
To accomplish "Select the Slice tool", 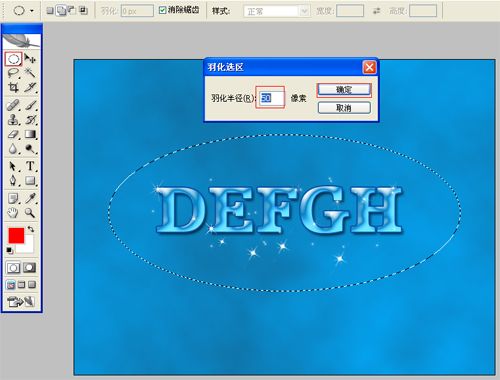I will 30,87.
